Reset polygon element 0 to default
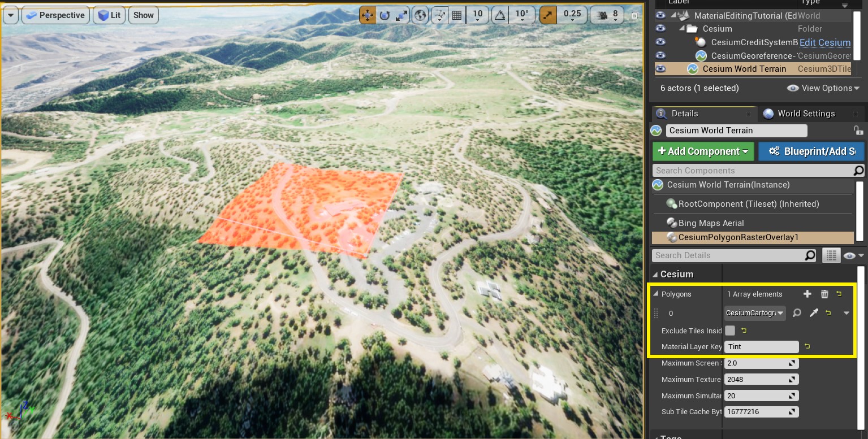 click(828, 313)
